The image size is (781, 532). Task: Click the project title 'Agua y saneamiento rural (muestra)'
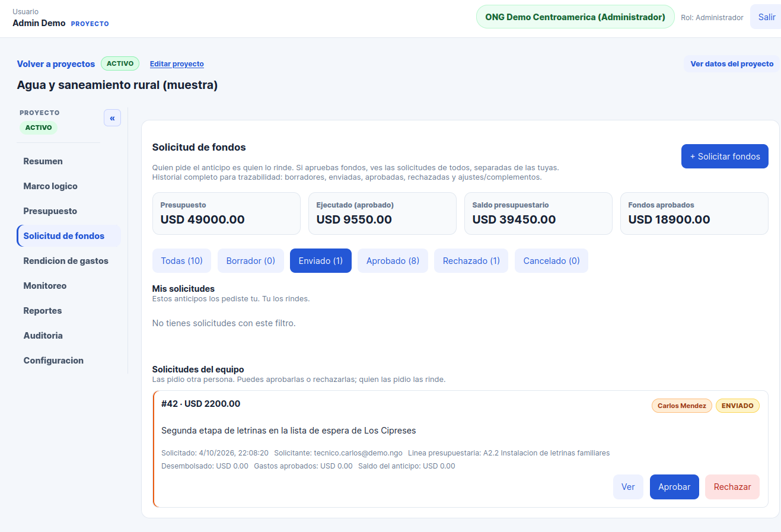click(x=117, y=85)
